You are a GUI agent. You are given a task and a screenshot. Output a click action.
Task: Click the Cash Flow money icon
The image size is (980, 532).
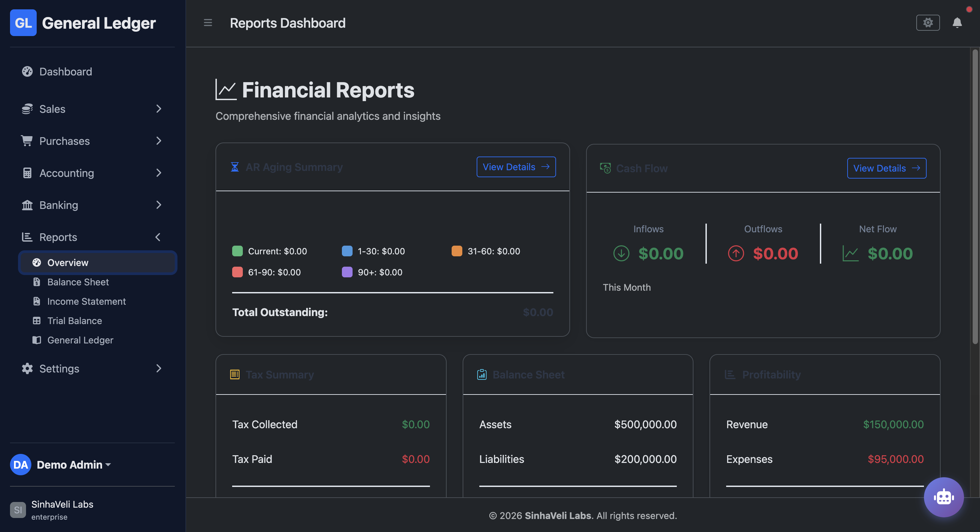pos(605,168)
